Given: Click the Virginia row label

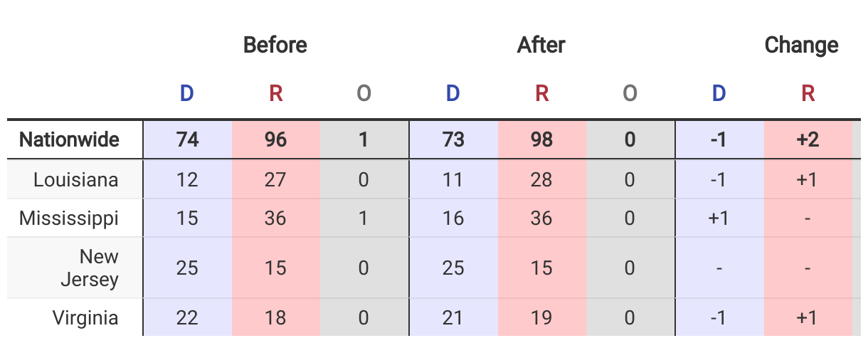Looking at the screenshot, I should 85,317.
